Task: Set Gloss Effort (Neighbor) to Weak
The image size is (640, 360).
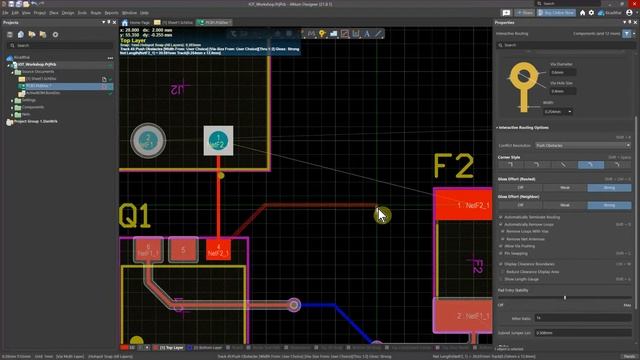Action: [x=565, y=205]
